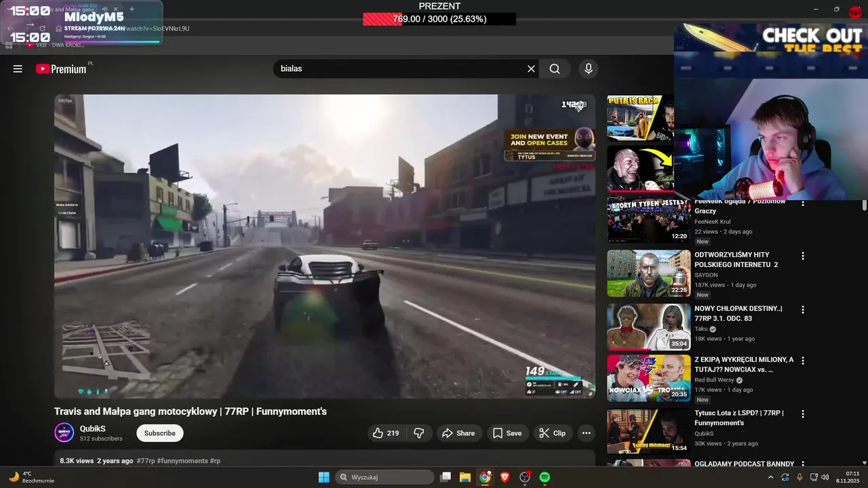Like the video with 219 likes
The image size is (868, 488).
(x=386, y=433)
